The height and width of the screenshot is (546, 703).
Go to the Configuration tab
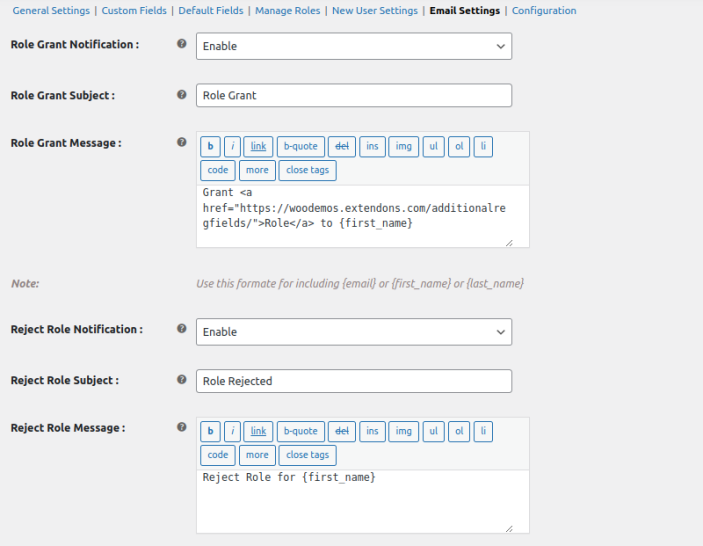click(x=544, y=11)
